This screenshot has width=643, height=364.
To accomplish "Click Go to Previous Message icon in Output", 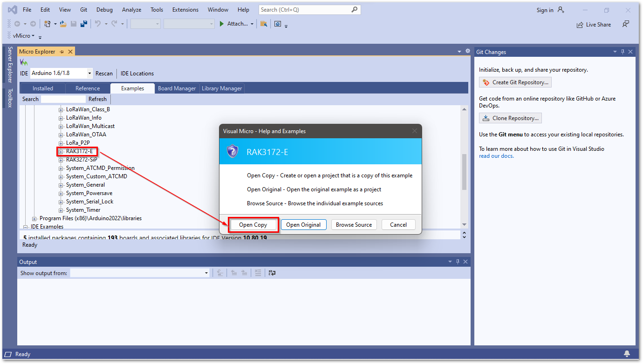I will click(x=234, y=273).
